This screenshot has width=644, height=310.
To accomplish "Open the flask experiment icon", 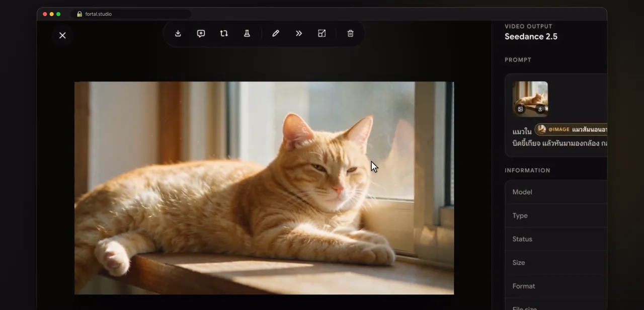I will (247, 34).
